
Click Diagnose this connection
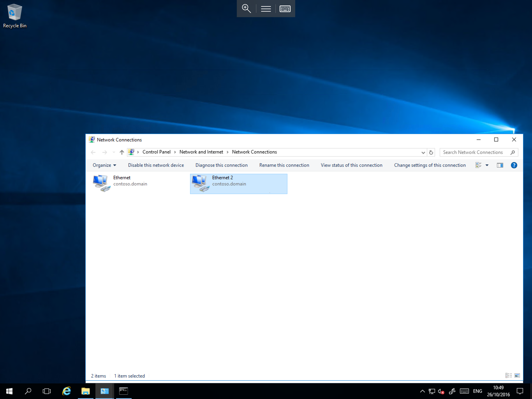pos(221,165)
